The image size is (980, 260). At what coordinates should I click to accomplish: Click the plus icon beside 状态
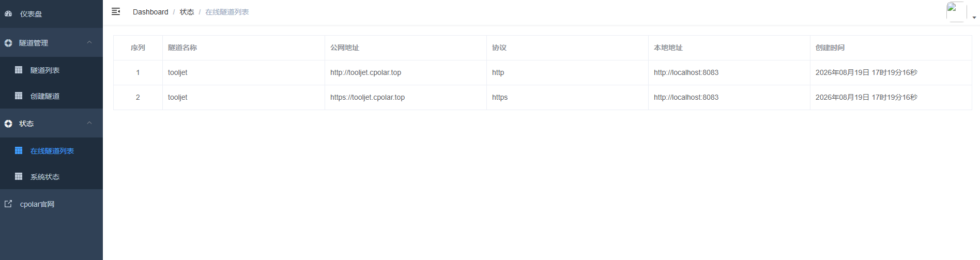[x=8, y=124]
